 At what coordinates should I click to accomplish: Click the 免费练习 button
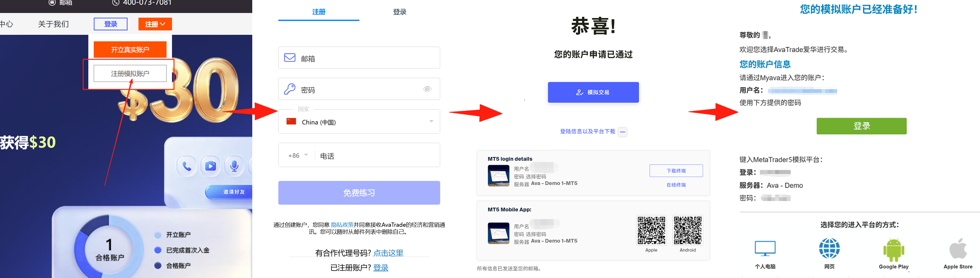[359, 193]
